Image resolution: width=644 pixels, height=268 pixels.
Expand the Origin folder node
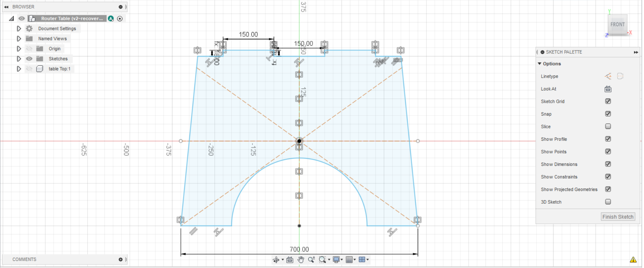(19, 49)
